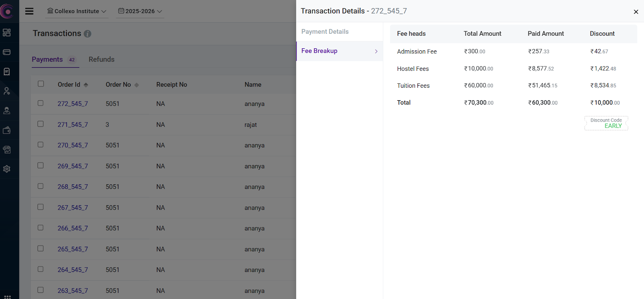Click the info icon beside Transactions
This screenshot has height=299, width=644.
87,34
